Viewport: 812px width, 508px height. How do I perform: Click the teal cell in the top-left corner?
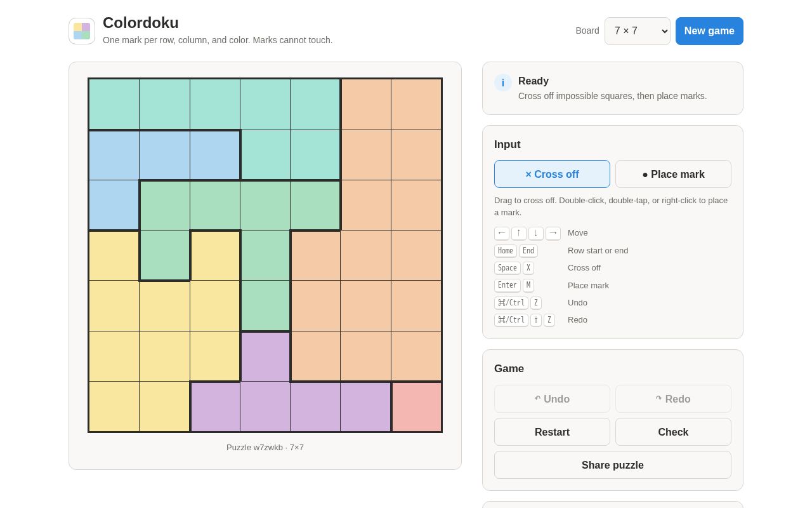114,104
